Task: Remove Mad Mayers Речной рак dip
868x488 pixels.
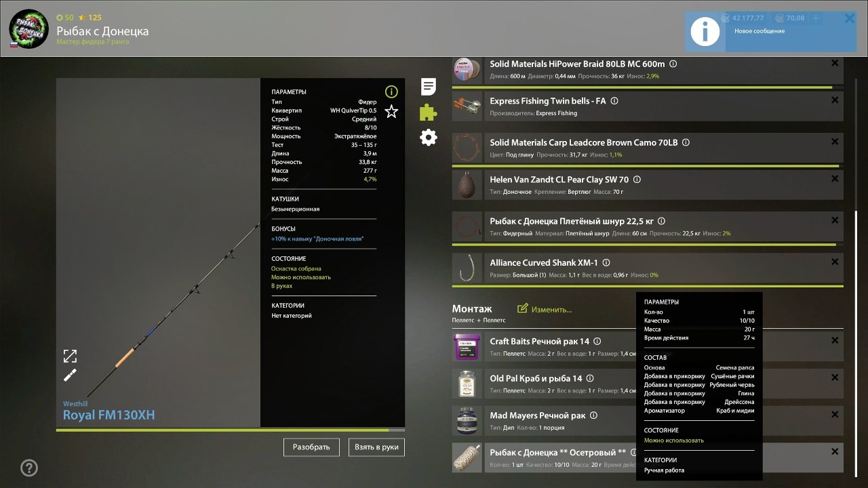Action: click(835, 415)
